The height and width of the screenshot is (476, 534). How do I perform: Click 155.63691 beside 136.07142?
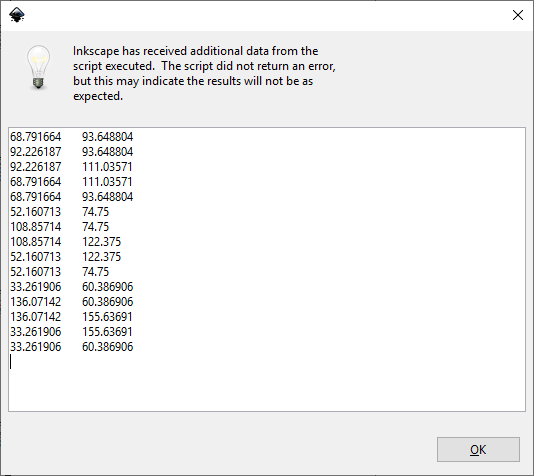point(107,317)
